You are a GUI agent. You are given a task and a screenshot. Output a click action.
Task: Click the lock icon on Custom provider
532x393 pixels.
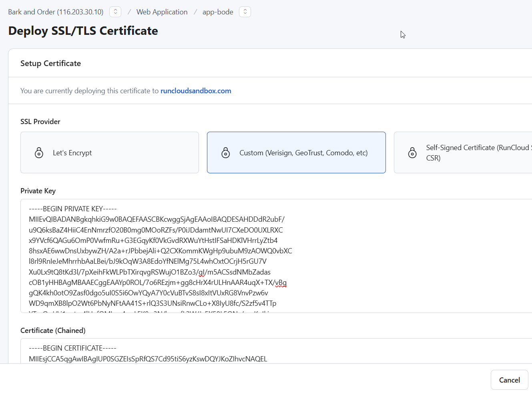[226, 152]
